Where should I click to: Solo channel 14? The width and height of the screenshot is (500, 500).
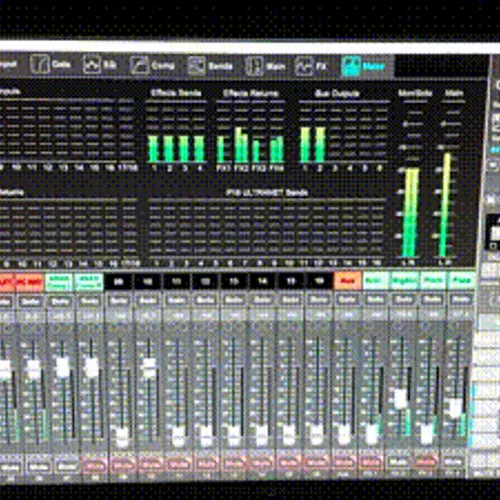tap(262, 300)
